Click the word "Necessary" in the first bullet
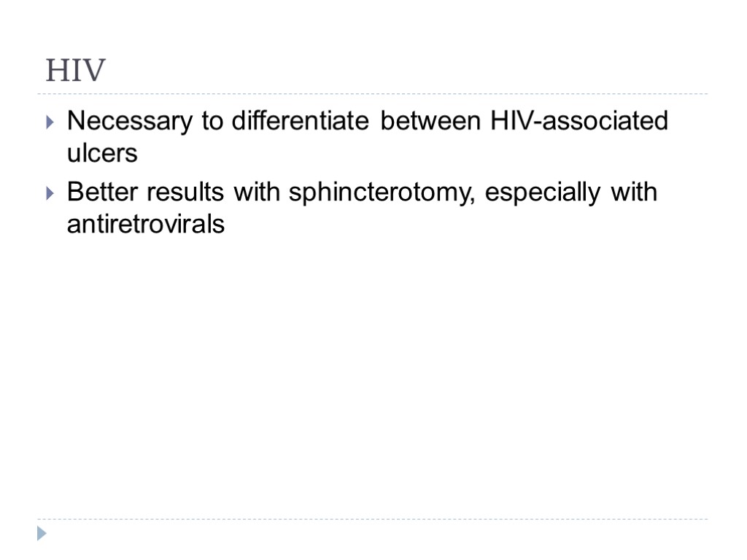 click(x=131, y=121)
